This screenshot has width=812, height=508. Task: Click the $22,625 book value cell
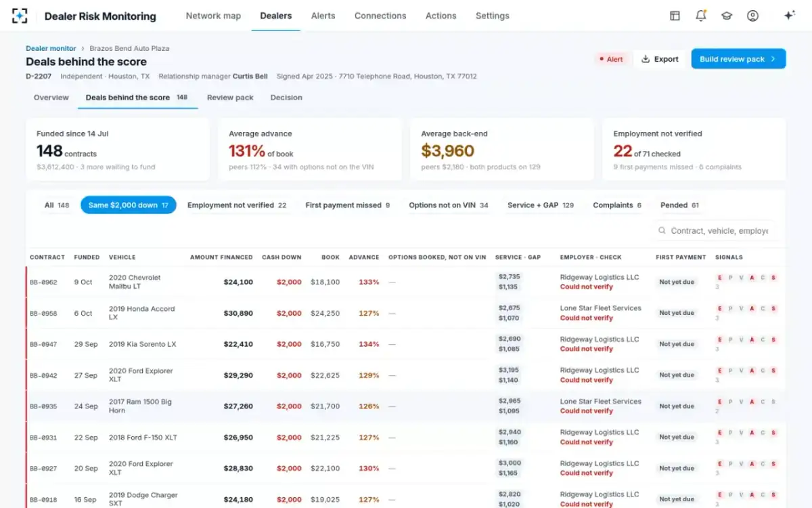325,375
